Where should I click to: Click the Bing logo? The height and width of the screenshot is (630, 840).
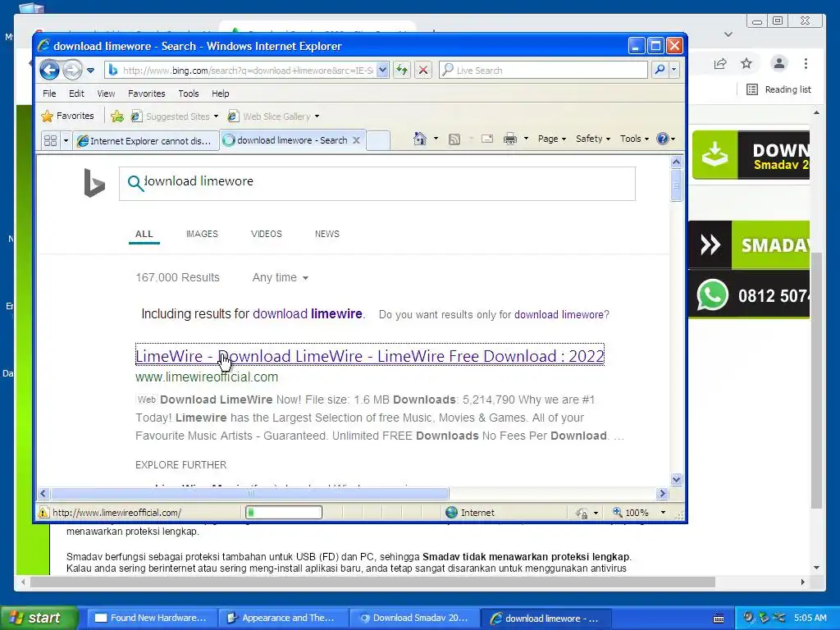pos(94,183)
